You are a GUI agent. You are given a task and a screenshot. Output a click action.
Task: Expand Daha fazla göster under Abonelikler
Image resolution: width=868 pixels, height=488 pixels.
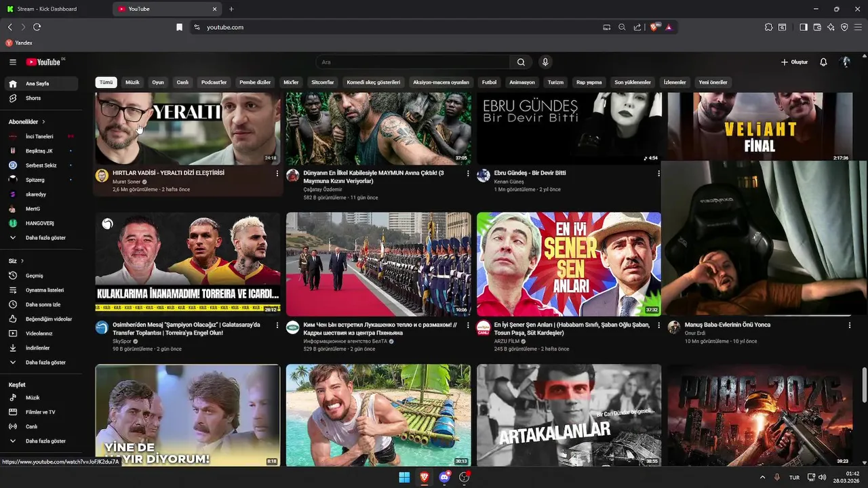[41, 238]
